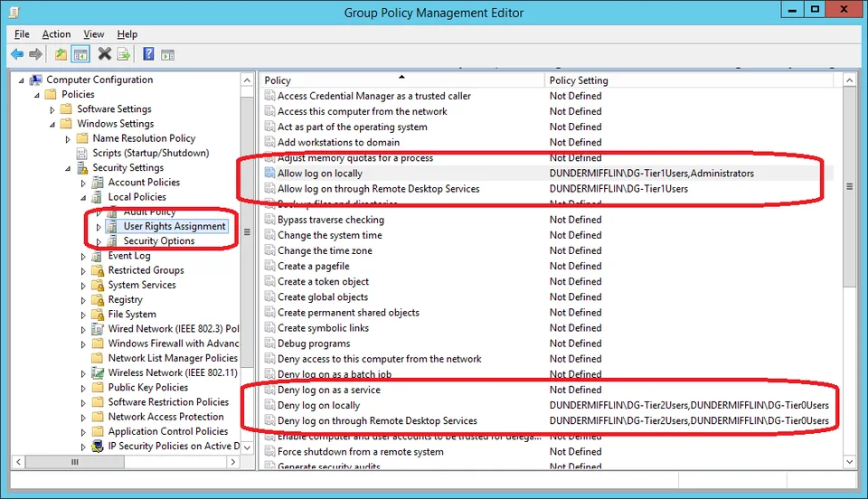Select Windows Firewall with Advanced Security node
Viewport: 868px width, 499px height.
pos(174,344)
